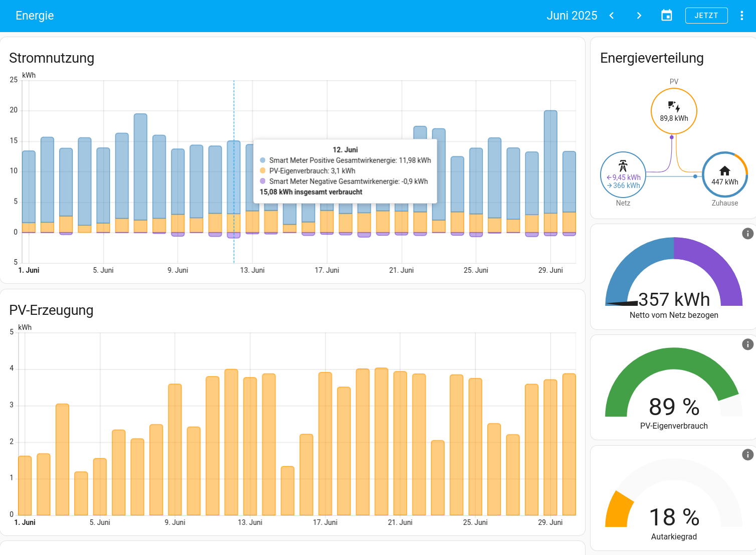
Task: Open the three-dot overflow menu
Action: coord(742,16)
